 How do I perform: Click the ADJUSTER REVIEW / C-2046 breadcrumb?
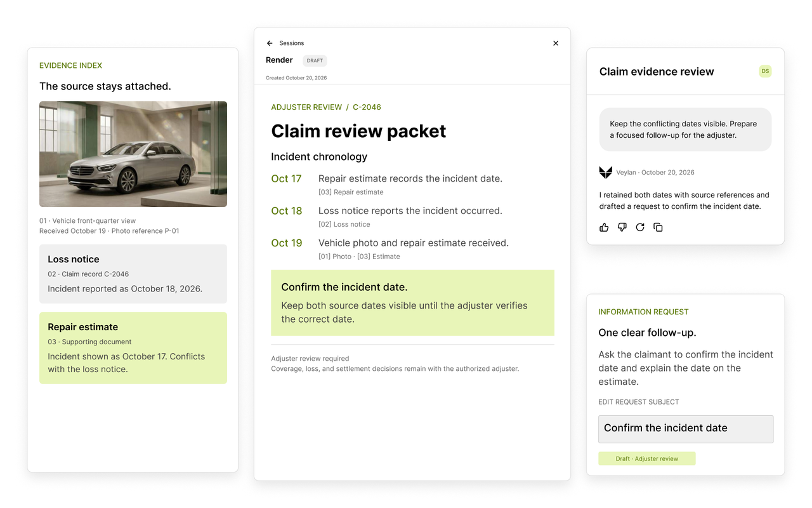(x=326, y=107)
